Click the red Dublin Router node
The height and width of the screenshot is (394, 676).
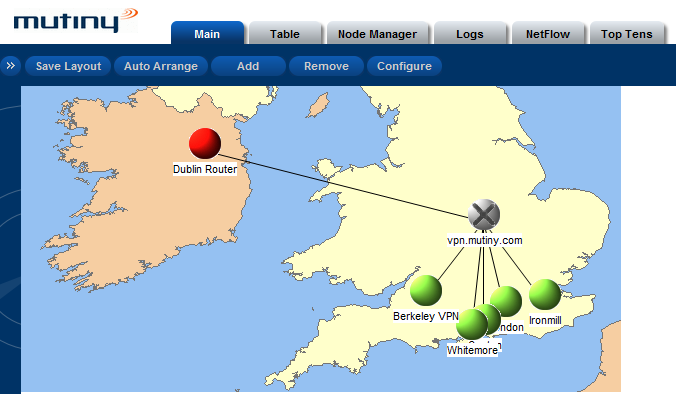pyautogui.click(x=205, y=144)
